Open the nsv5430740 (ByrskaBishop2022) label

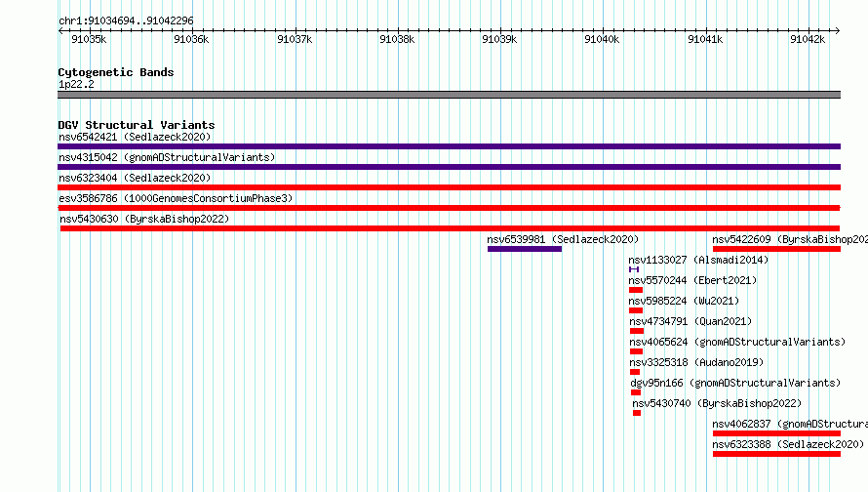tap(718, 403)
